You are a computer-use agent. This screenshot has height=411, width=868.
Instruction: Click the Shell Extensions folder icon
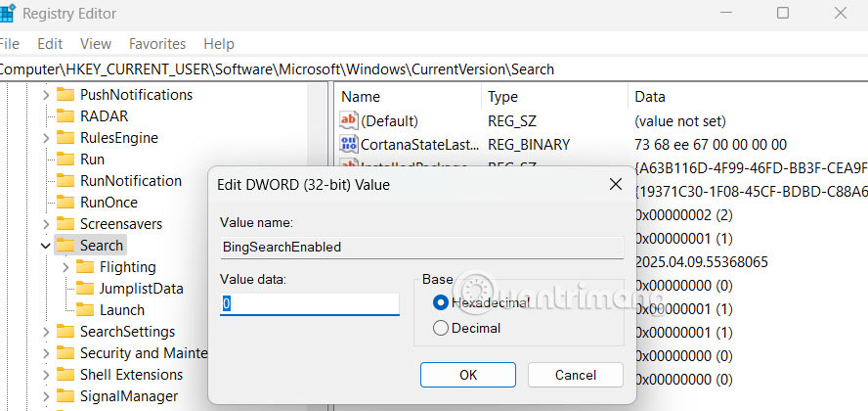point(65,375)
